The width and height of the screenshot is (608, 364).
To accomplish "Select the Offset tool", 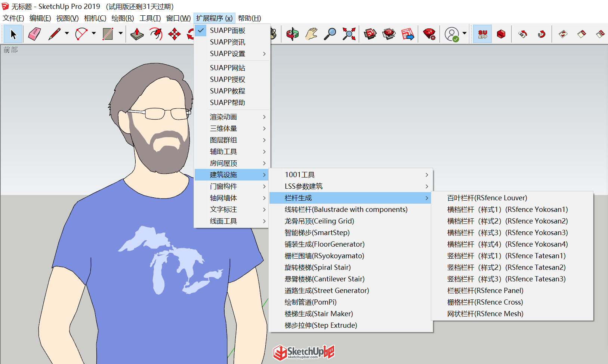I will [x=156, y=34].
